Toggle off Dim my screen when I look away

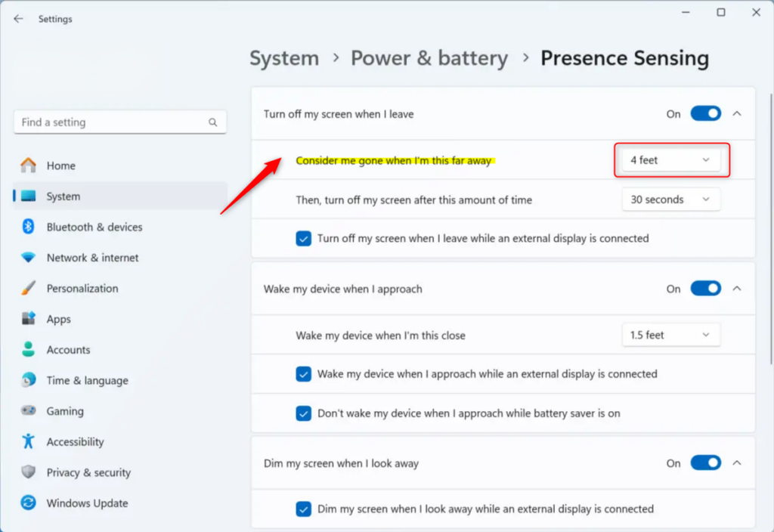click(705, 463)
